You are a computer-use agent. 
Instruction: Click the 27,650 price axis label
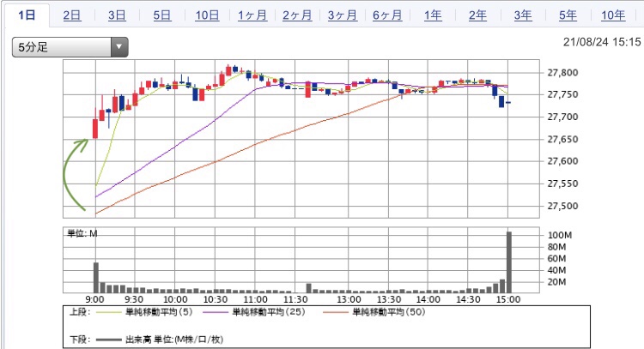[x=562, y=140]
